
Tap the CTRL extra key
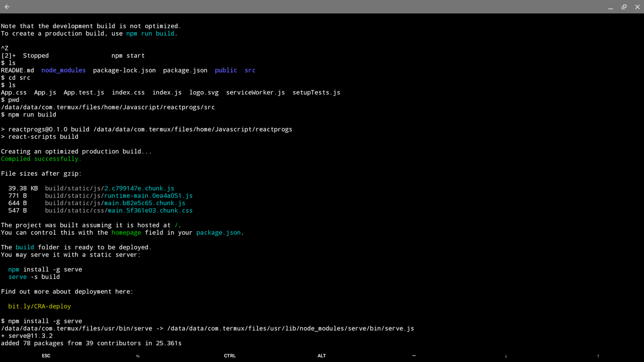point(230,355)
